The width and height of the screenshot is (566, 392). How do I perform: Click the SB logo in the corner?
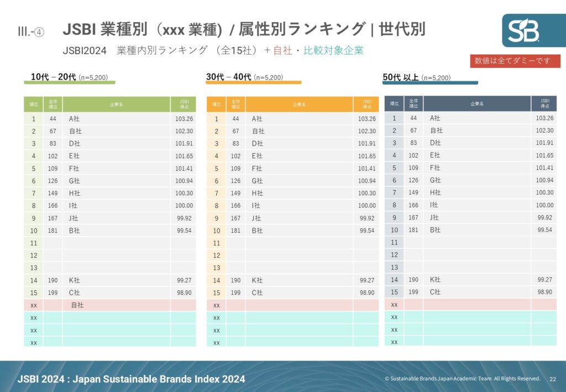533,30
